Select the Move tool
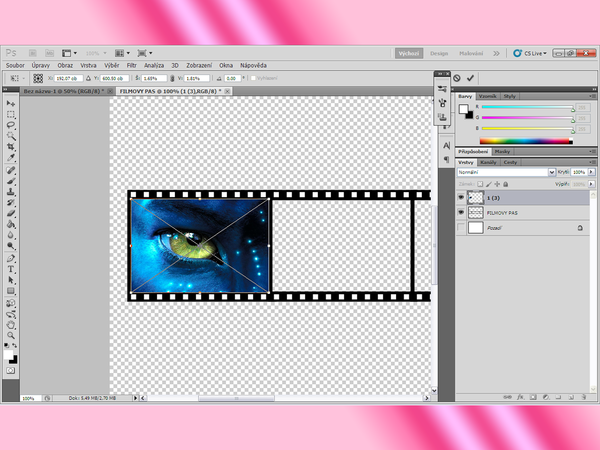Image resolution: width=600 pixels, height=450 pixels. tap(11, 103)
